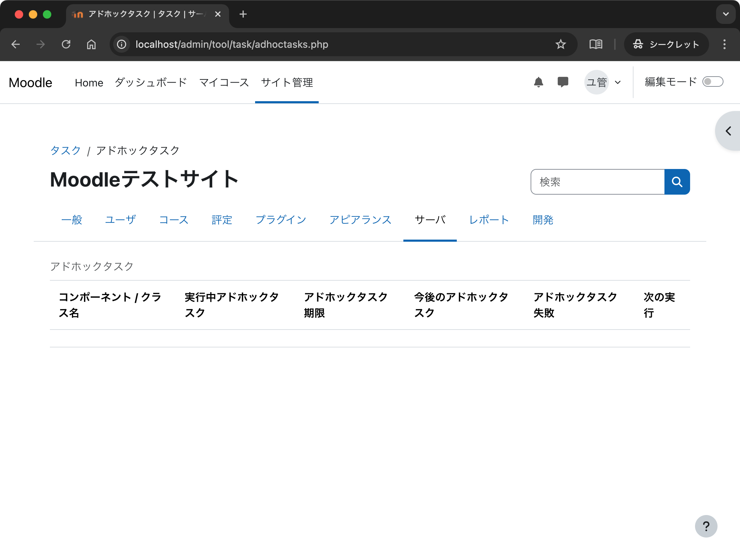Reload the page with refresh icon
This screenshot has width=740, height=560.
[x=66, y=44]
